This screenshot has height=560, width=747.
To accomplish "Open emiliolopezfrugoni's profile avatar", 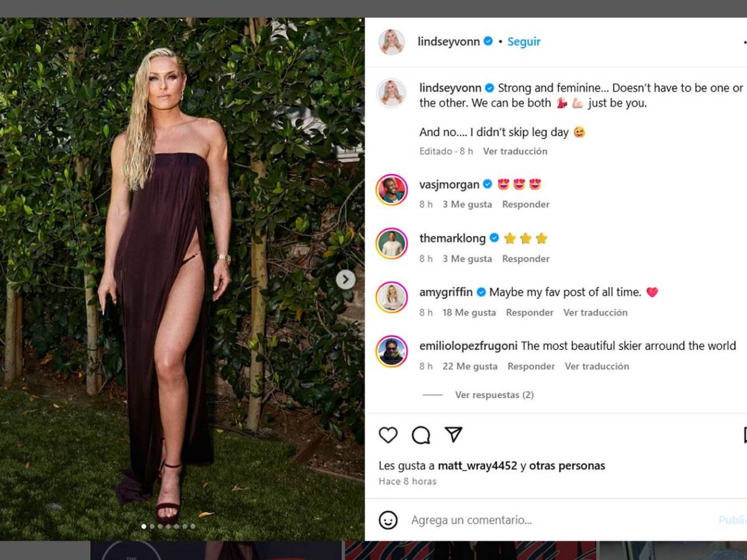I will pyautogui.click(x=392, y=352).
